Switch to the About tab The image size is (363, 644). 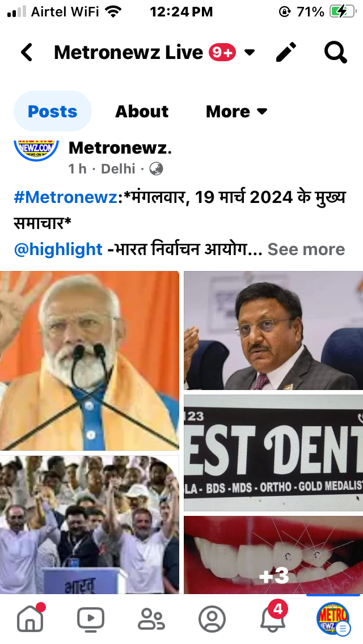tap(142, 111)
